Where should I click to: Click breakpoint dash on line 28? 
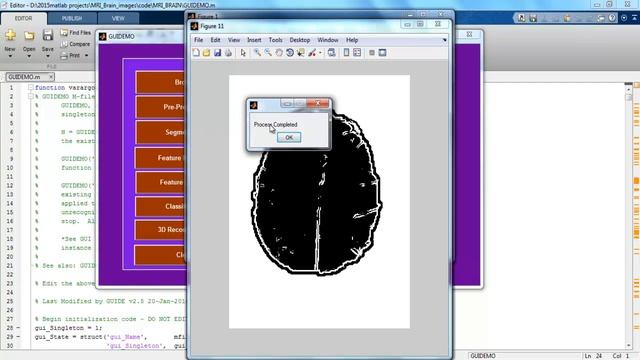(18, 328)
